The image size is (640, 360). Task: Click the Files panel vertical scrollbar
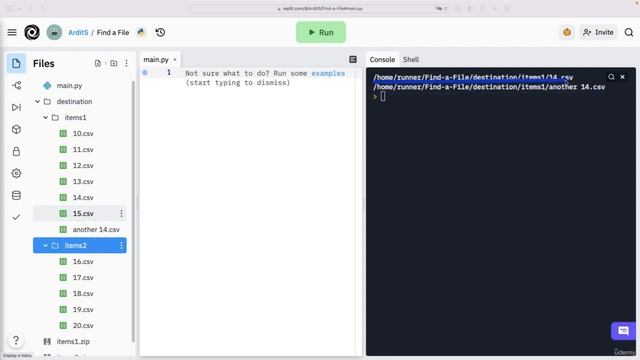(133, 211)
